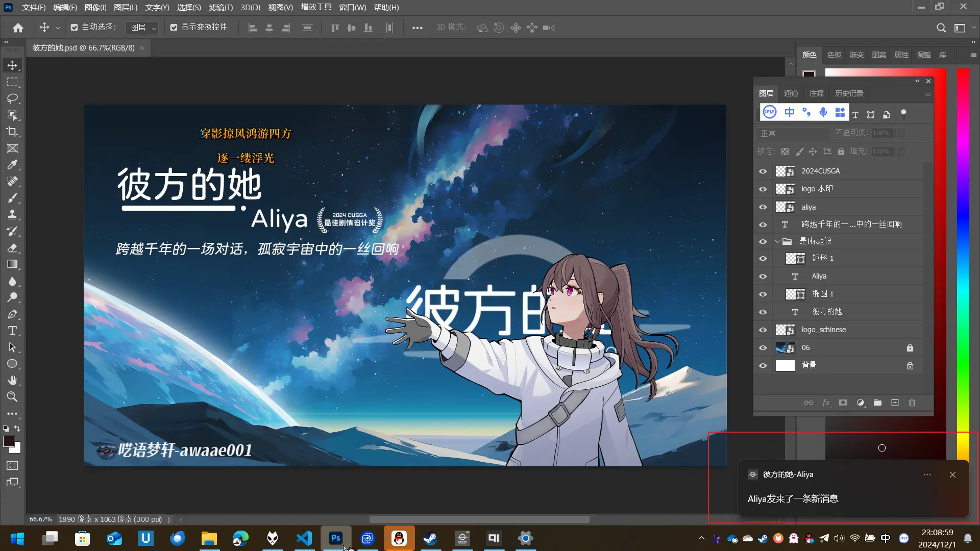Switch to the 色板 tab
This screenshot has height=551, width=980.
pos(835,55)
